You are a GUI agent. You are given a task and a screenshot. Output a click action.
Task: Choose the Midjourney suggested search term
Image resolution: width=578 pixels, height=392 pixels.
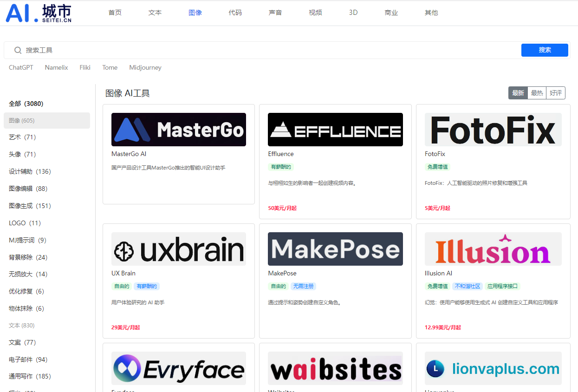[145, 67]
